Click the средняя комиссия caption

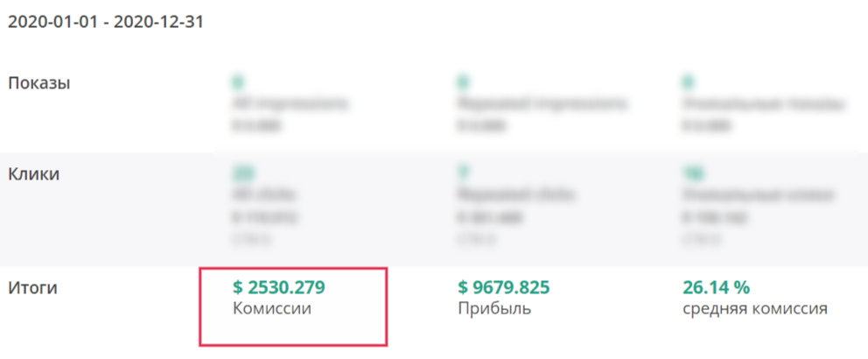[755, 308]
